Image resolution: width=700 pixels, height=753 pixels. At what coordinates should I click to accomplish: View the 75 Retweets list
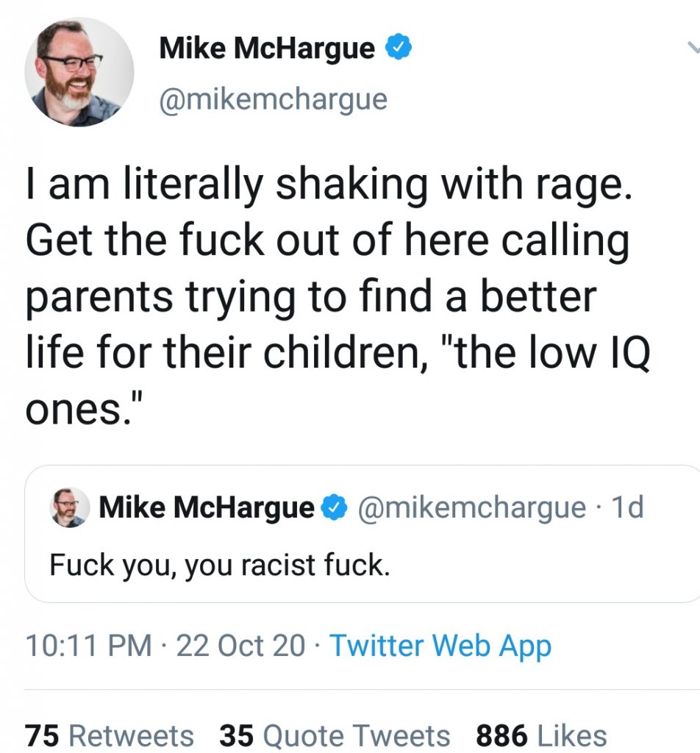(x=110, y=735)
